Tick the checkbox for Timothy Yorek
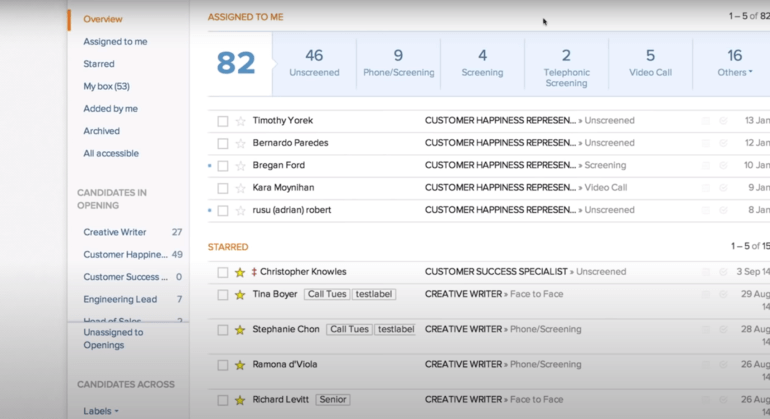Viewport: 770px width, 419px height. 222,121
